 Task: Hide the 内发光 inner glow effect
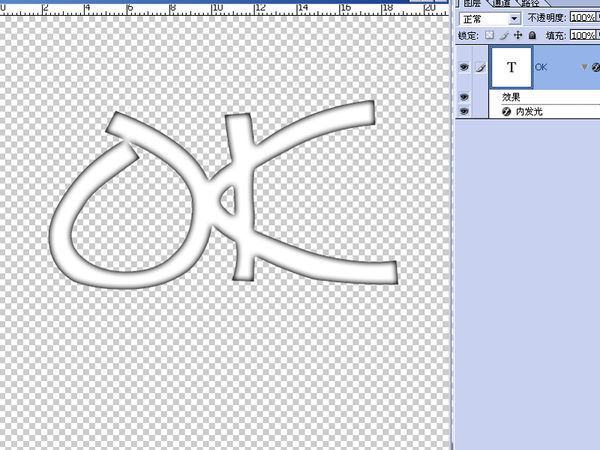click(462, 113)
